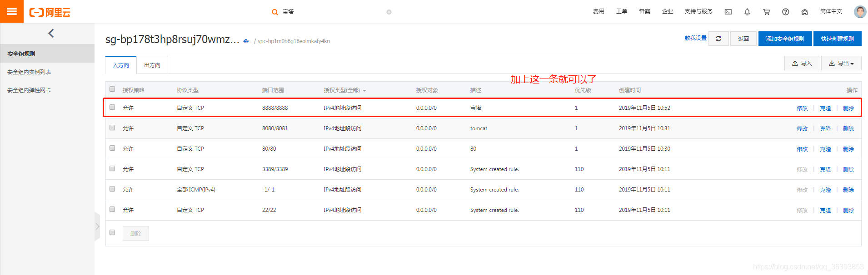Image resolution: width=868 pixels, height=275 pixels.
Task: Open the 支持与服务 menu
Action: coord(698,11)
